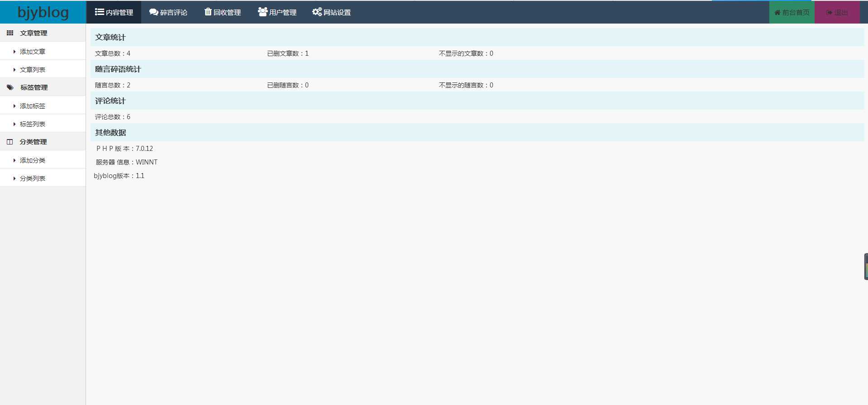Click the 不显示的文章数：0 value
Screen dimensions: 868x405
click(466, 53)
